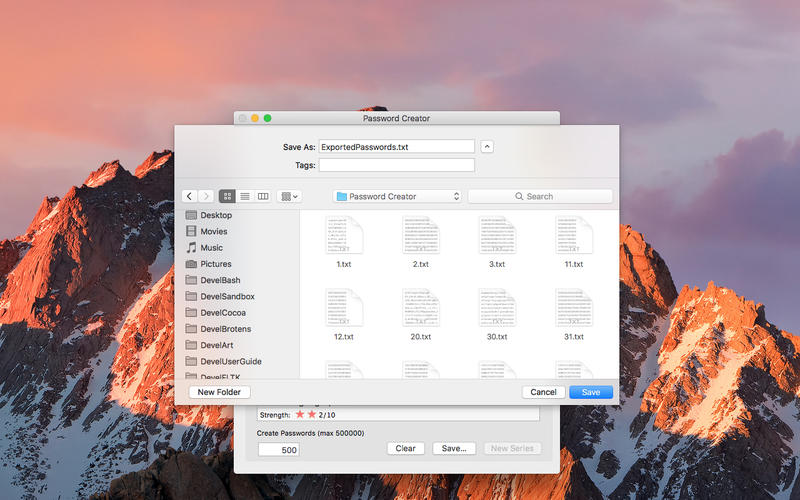This screenshot has width=800, height=500.
Task: Select Music in the sidebar
Action: click(x=211, y=248)
